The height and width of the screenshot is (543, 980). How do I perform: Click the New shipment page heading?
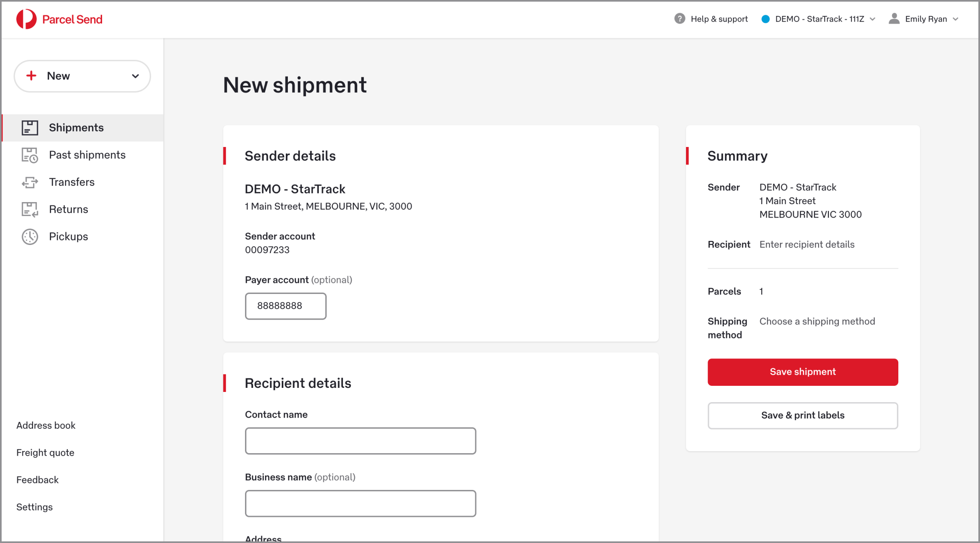point(295,85)
